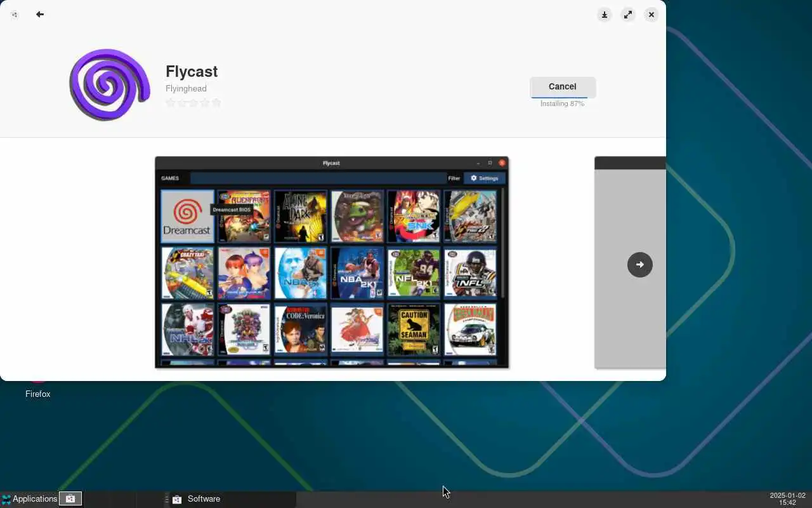Open the Applications menu

click(30, 499)
